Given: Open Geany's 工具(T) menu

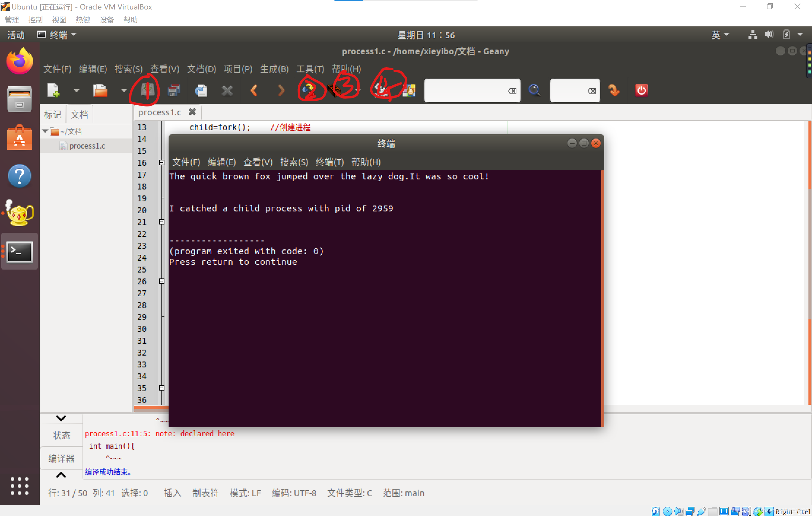Looking at the screenshot, I should pyautogui.click(x=310, y=69).
